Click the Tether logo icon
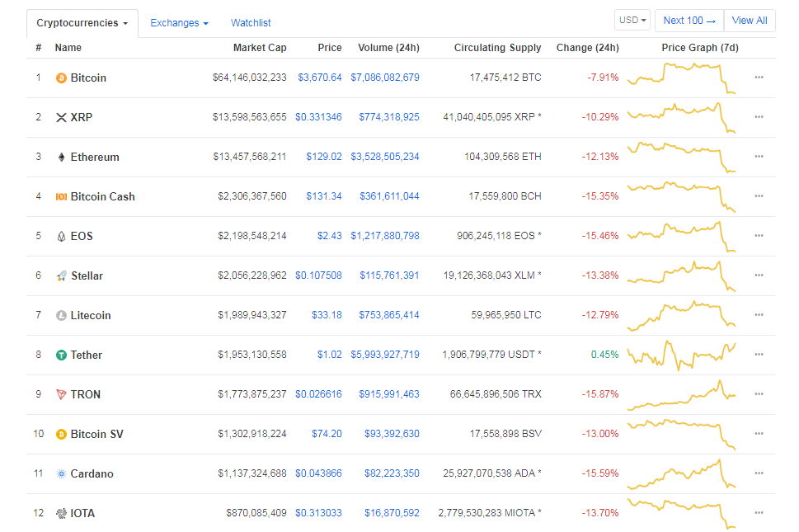Image resolution: width=799 pixels, height=532 pixels. 61,355
